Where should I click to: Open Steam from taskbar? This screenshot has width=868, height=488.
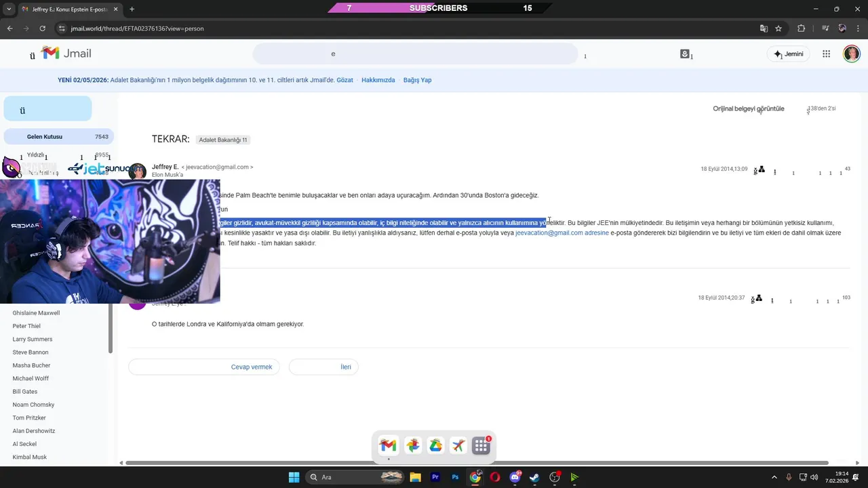(x=535, y=477)
